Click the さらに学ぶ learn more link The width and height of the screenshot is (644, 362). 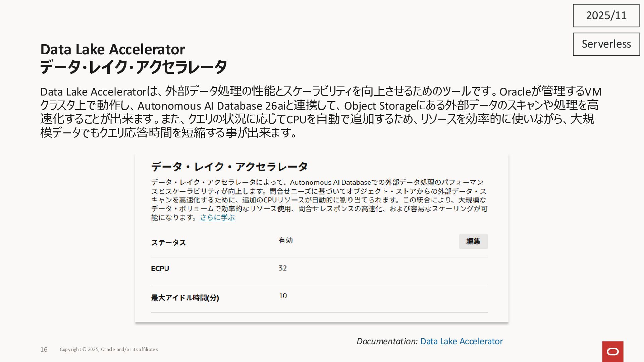tap(217, 218)
